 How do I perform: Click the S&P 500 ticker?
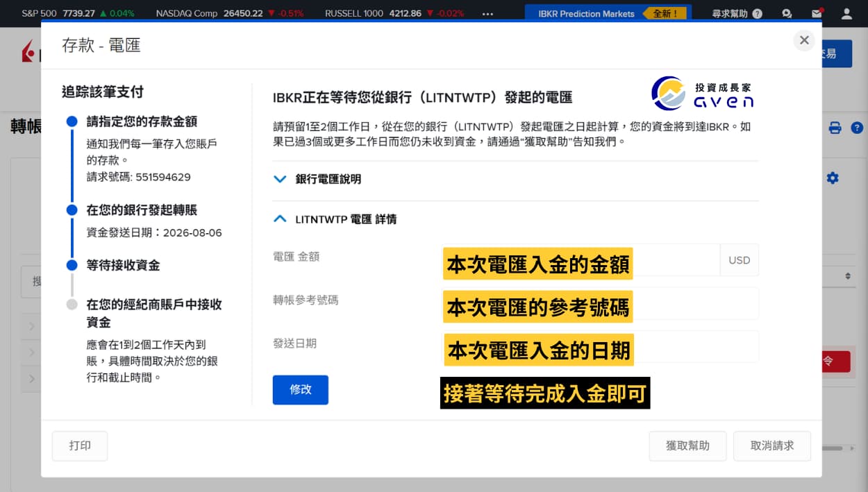(x=78, y=13)
